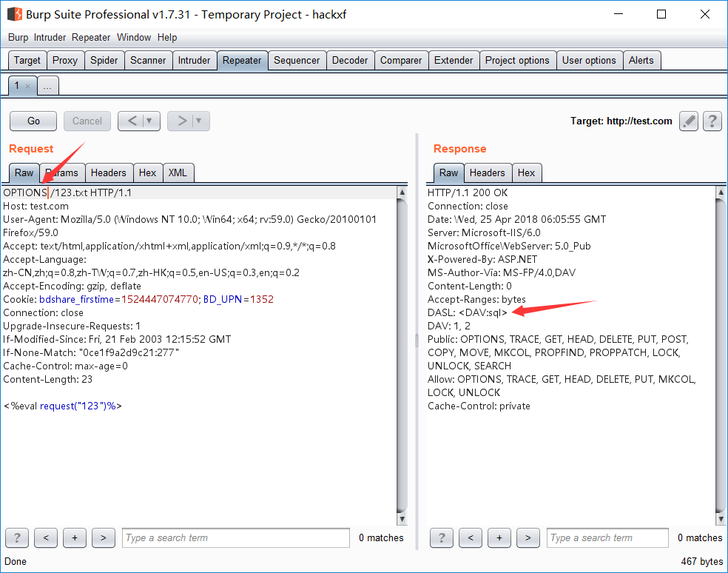
Task: Click the response pane scroll down arrow
Action: pyautogui.click(x=721, y=519)
